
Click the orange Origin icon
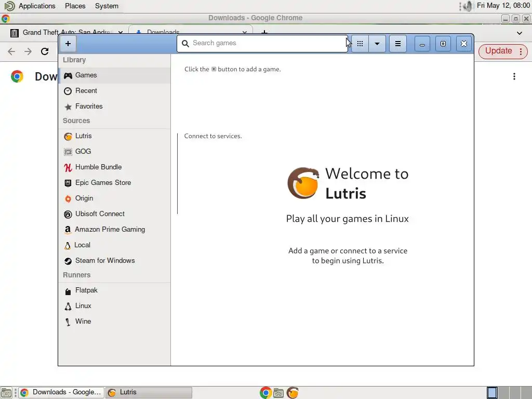pos(68,199)
